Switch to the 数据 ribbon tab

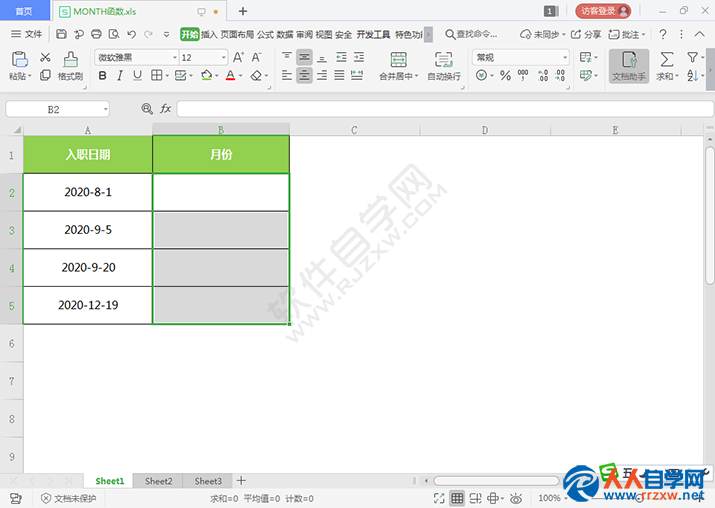[285, 34]
